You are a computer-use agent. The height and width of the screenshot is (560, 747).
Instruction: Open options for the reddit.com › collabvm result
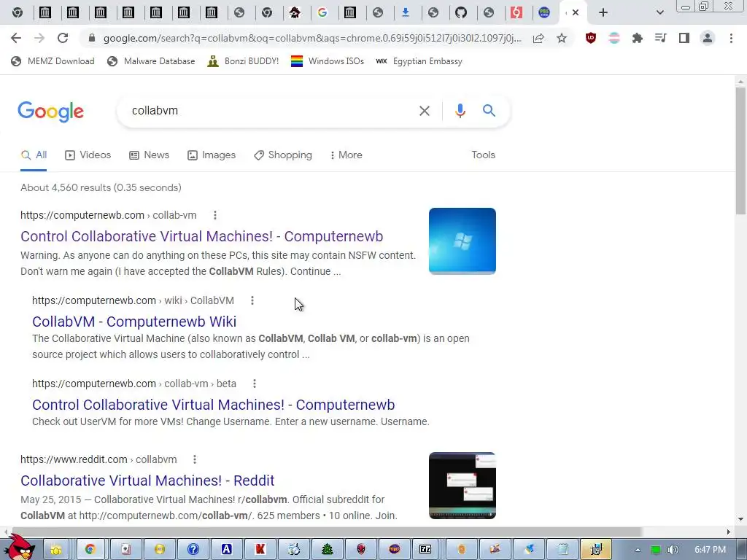(x=194, y=459)
